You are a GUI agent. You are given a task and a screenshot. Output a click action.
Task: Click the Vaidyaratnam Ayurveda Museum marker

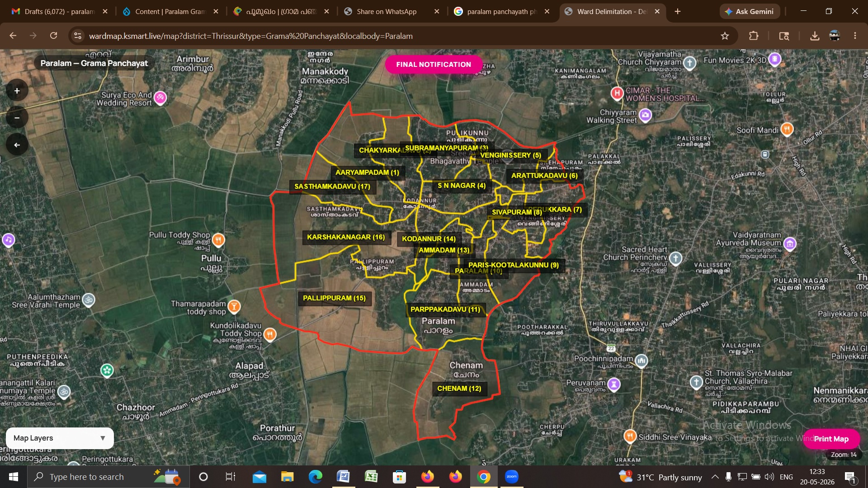[790, 244]
